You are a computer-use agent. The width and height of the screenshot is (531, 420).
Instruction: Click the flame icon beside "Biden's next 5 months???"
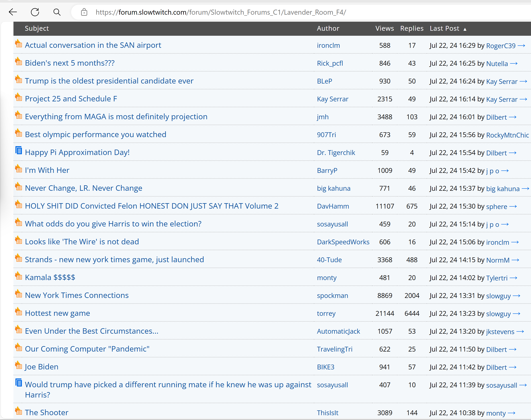pos(18,61)
